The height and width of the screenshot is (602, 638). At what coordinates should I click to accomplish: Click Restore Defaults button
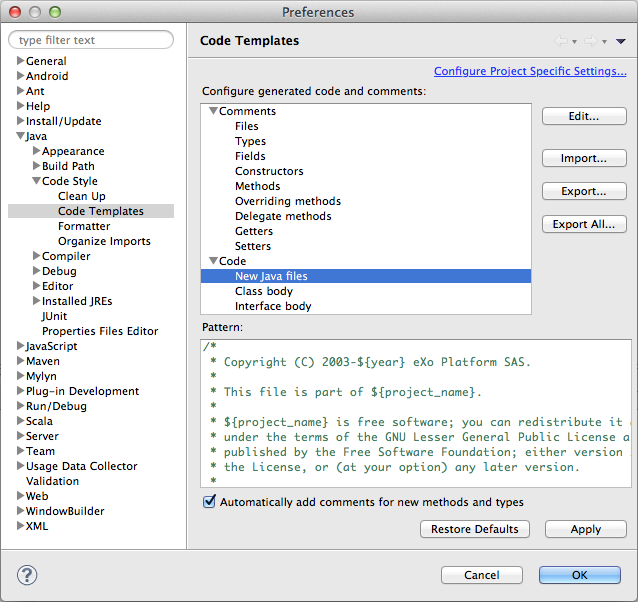(x=475, y=529)
